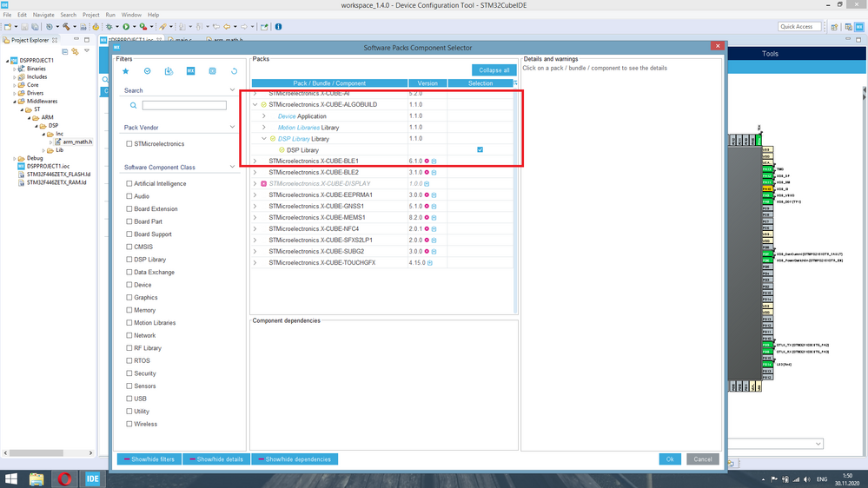
Task: Expand the Device Application bundle
Action: click(x=264, y=116)
